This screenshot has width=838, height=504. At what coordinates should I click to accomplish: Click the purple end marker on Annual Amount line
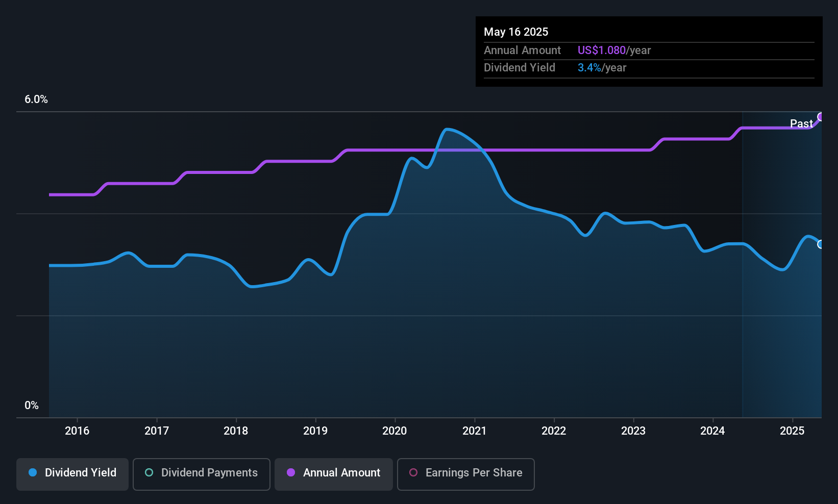(821, 117)
